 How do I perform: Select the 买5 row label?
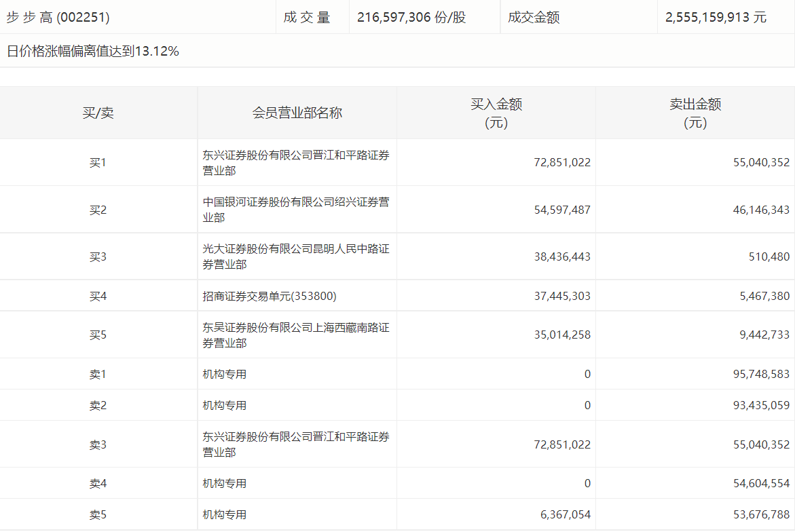98,335
